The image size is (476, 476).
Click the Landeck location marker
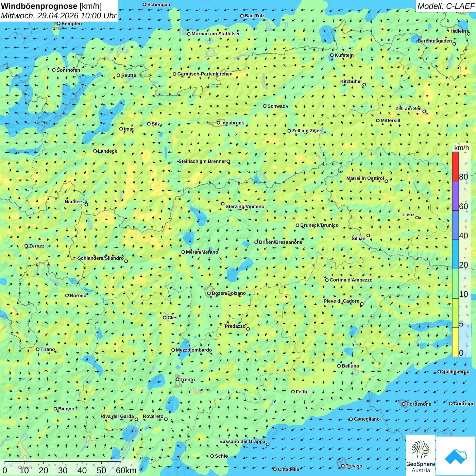coord(95,151)
